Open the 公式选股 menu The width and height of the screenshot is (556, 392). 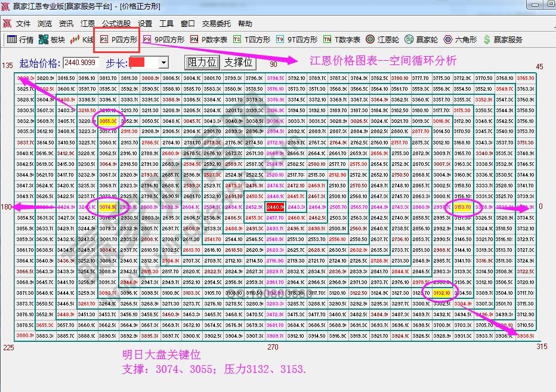pos(111,24)
